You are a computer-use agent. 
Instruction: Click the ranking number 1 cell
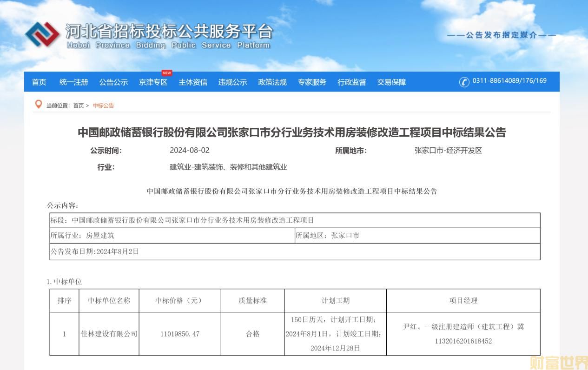click(65, 334)
